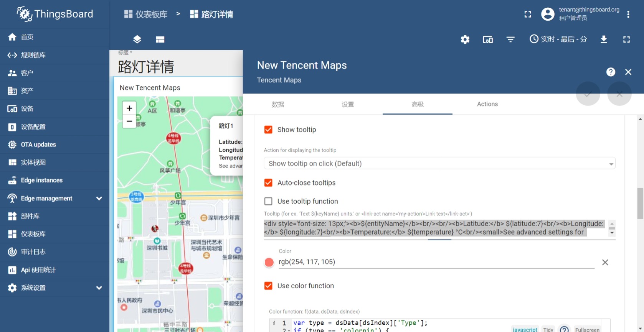Screen dimensions: 644x332
Task: Toggle Auto-close tooltips checkbox
Action: (x=268, y=183)
